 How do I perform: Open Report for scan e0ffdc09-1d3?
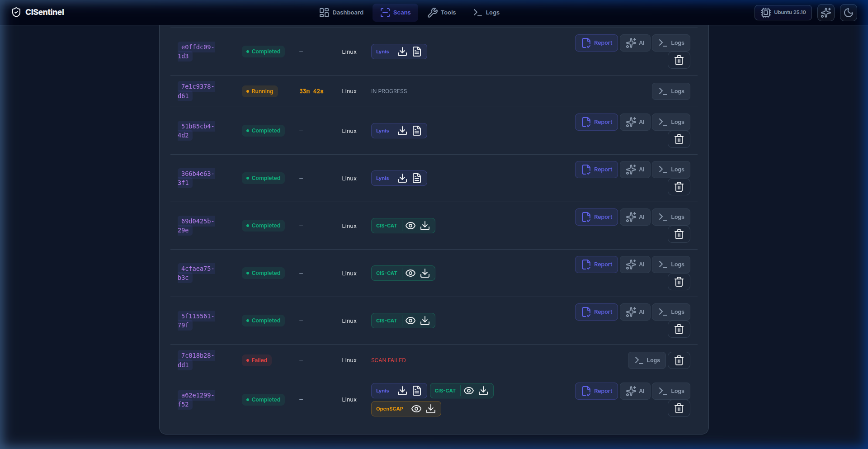597,43
